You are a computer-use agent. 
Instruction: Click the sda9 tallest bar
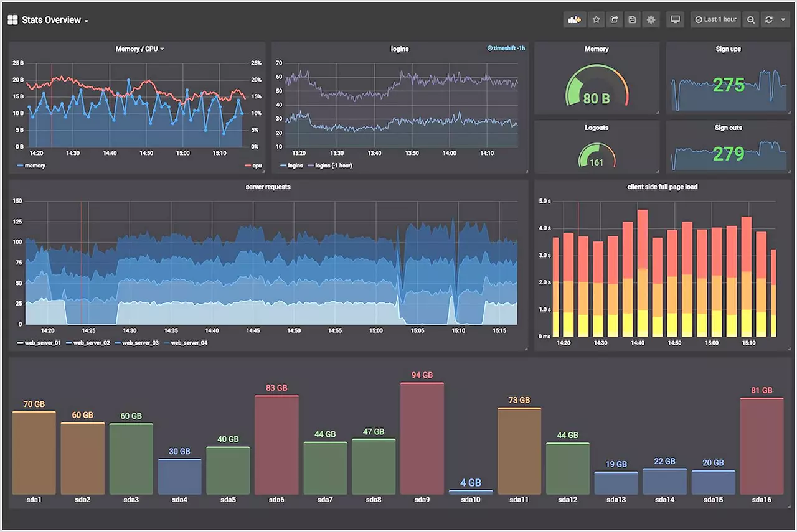(422, 438)
